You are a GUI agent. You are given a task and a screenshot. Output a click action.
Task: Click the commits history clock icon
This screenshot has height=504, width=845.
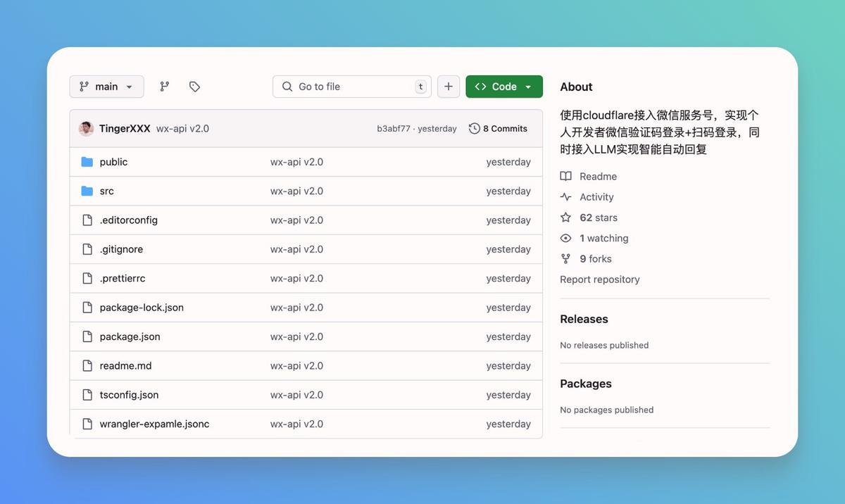point(475,129)
